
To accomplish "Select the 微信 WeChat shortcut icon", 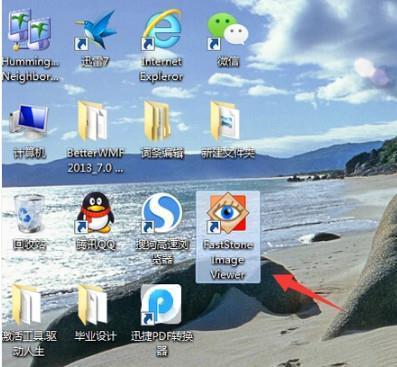I will point(228,31).
